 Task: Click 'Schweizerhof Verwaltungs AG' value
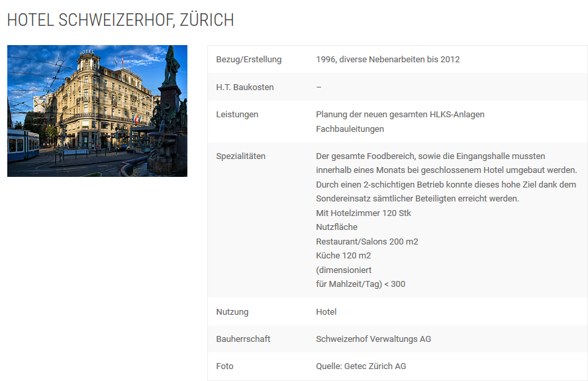coord(373,339)
